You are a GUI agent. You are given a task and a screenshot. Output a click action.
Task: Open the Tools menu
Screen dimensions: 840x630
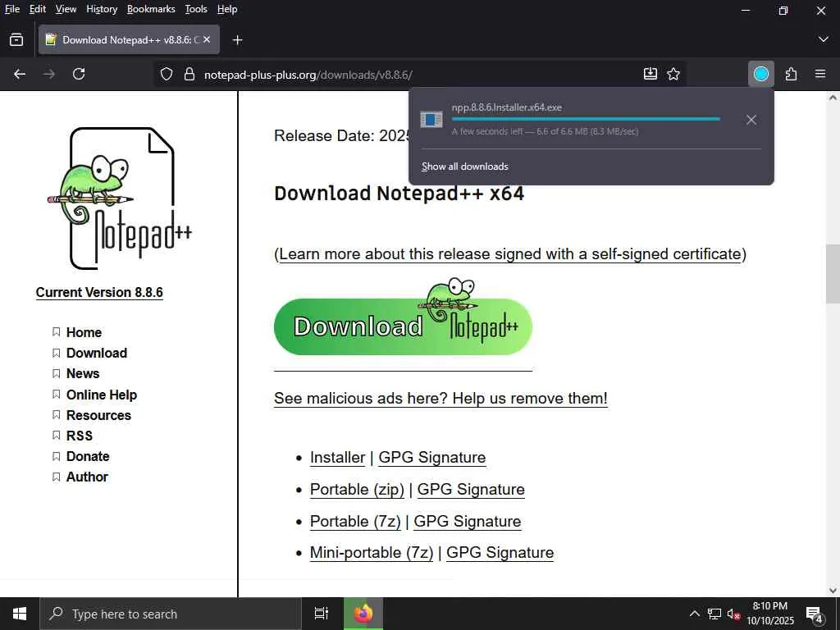(196, 9)
